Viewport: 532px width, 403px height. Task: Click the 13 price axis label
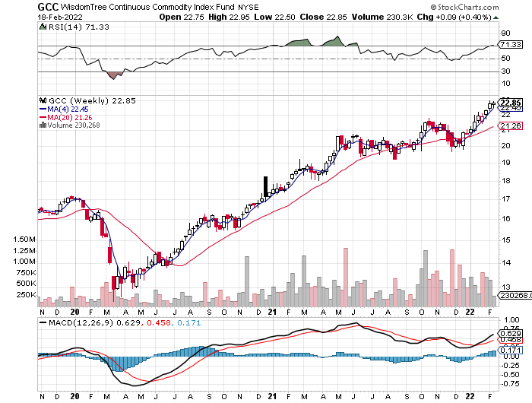506,287
